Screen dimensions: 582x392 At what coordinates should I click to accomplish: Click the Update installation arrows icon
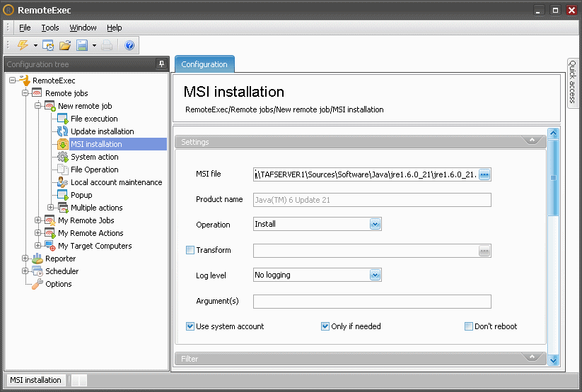click(x=63, y=131)
